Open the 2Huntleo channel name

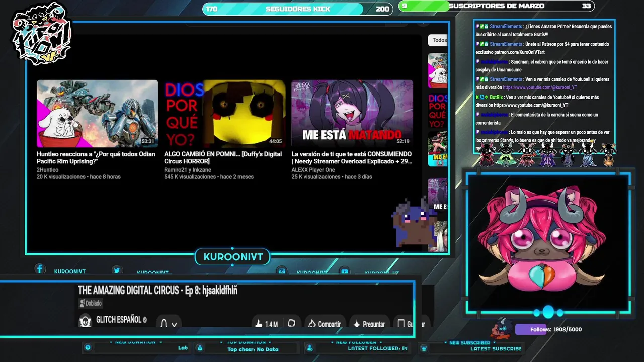pos(47,170)
